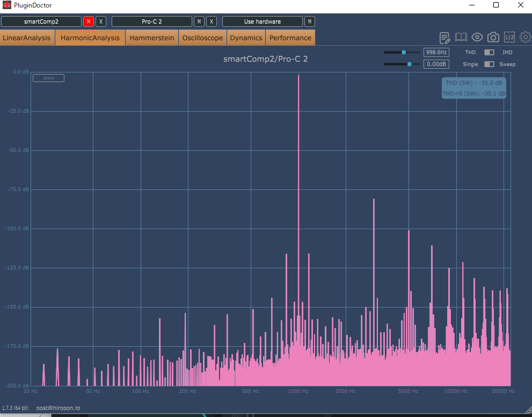The height and width of the screenshot is (417, 532).
Task: Click the 20000 Hz axis label
Action: click(x=503, y=391)
